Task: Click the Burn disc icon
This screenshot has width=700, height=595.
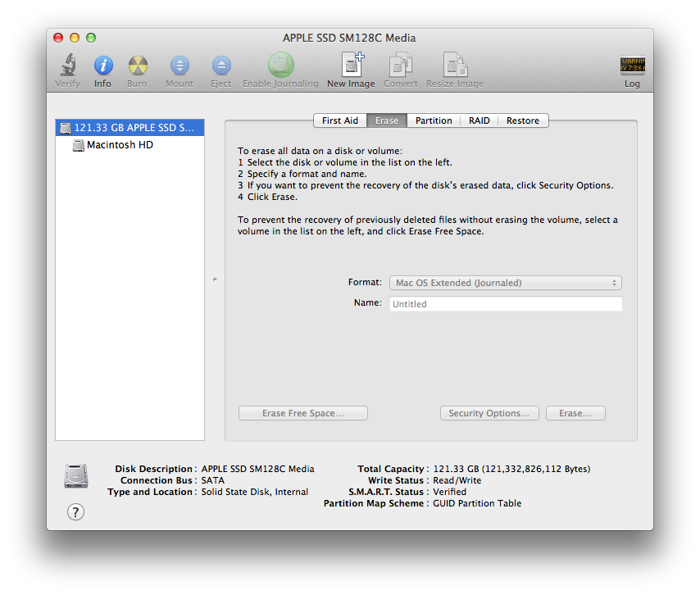Action: [138, 66]
